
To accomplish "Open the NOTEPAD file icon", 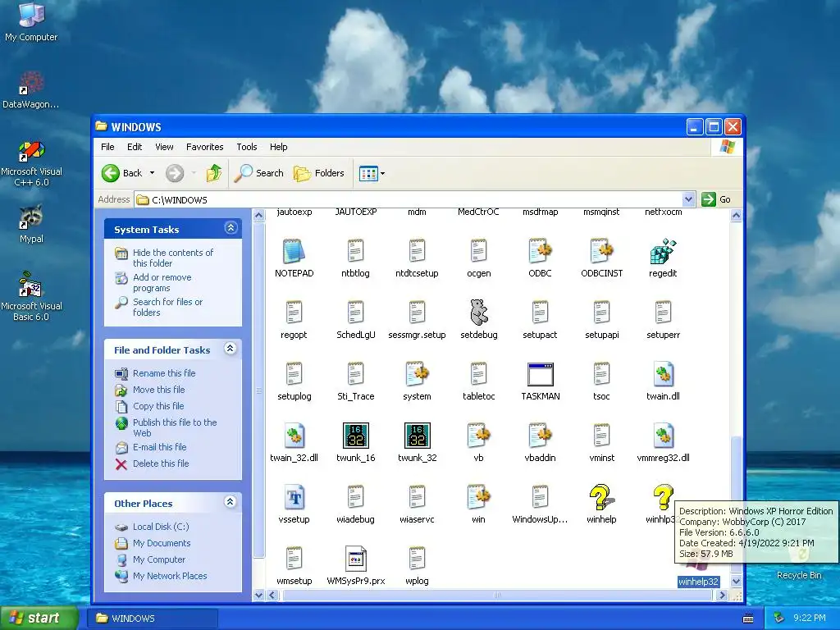I will [x=294, y=251].
